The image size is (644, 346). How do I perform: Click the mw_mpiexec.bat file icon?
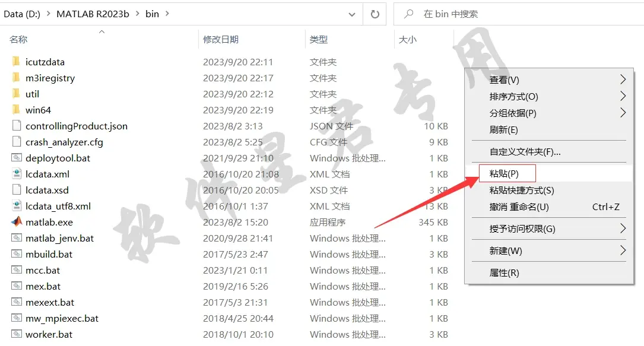[17, 318]
